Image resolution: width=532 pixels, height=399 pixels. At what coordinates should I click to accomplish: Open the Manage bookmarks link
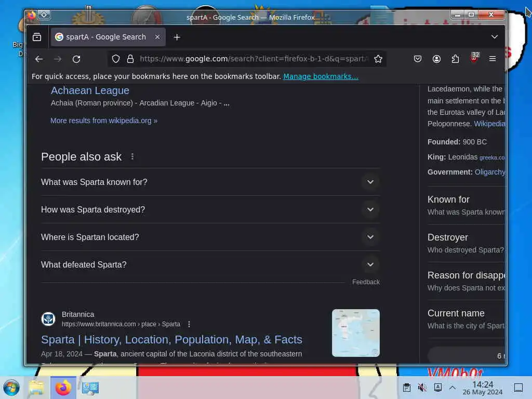(321, 76)
